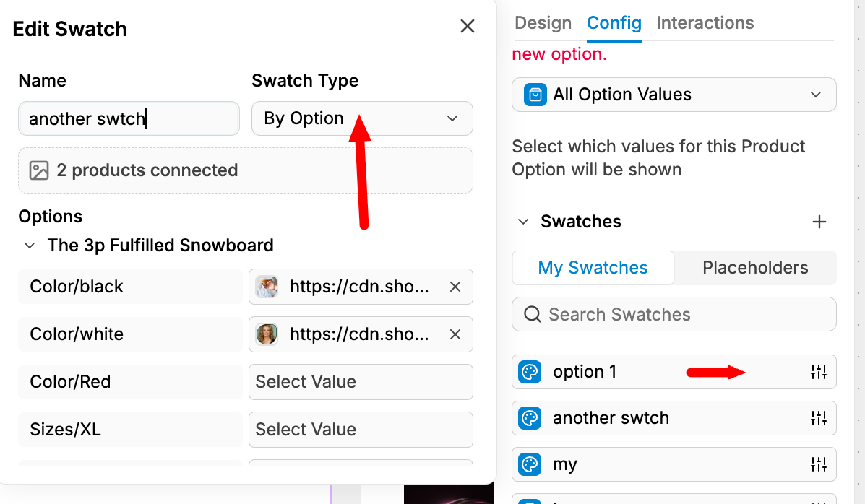Screen dimensions: 865x504
Task: Open settings sliders for option 1 swatch
Action: (818, 373)
